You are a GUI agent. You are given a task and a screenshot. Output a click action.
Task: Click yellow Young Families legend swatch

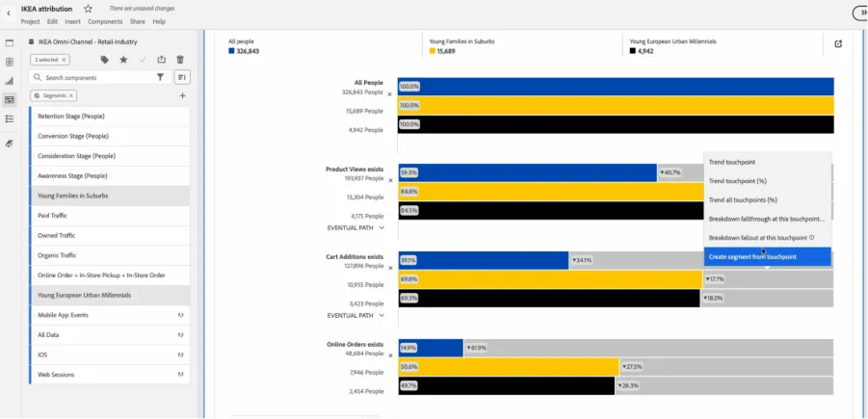pyautogui.click(x=433, y=51)
